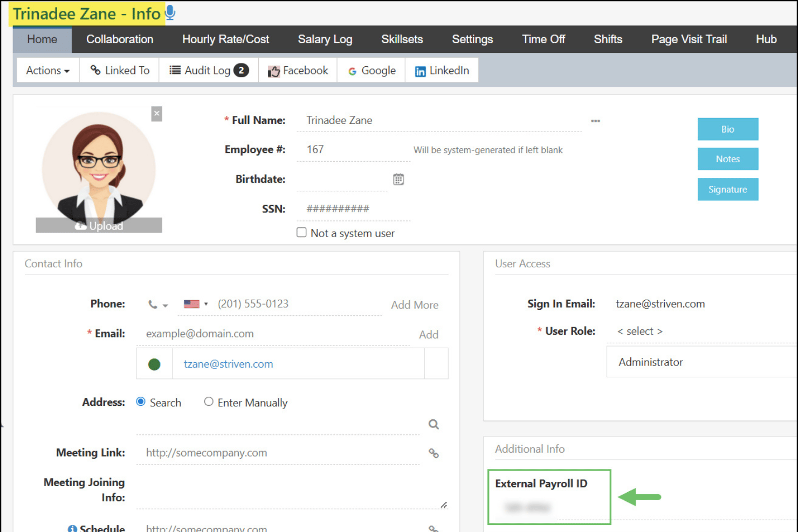The height and width of the screenshot is (532, 798).
Task: Click the Bio button
Action: pos(728,129)
